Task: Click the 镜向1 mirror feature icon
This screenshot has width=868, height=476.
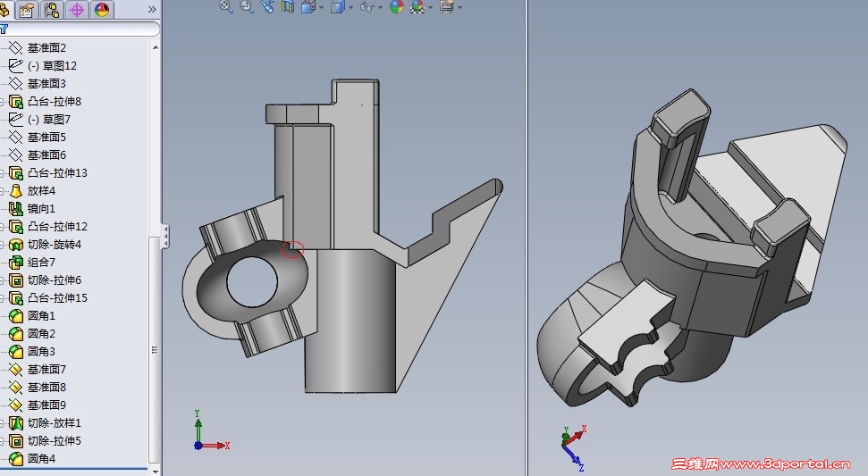Action: [15, 208]
